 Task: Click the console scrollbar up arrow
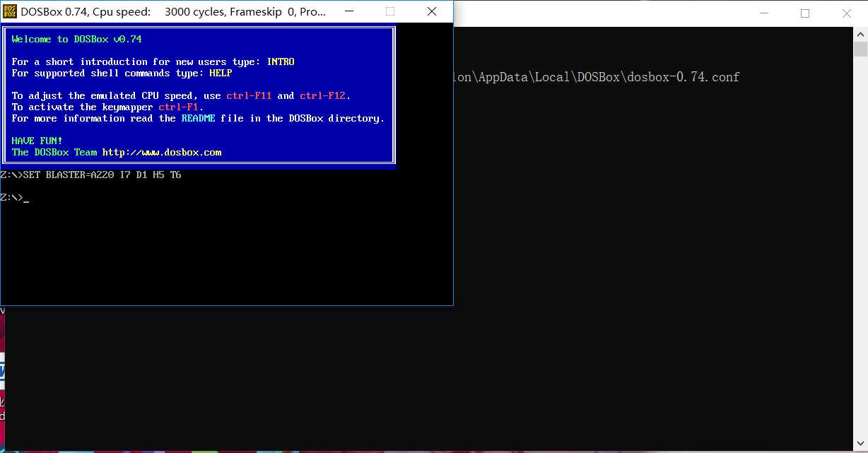[860, 34]
